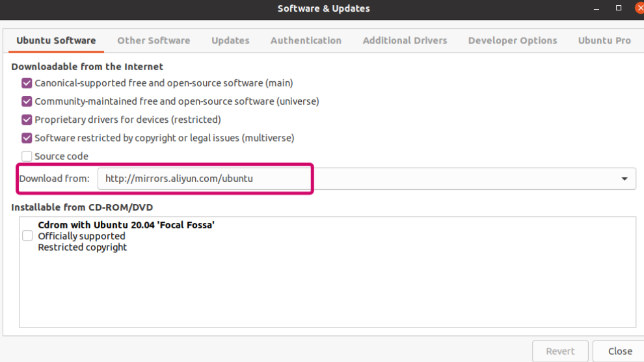Select the mirrors.aliyun.com server combo box
The image size is (644, 362).
367,179
